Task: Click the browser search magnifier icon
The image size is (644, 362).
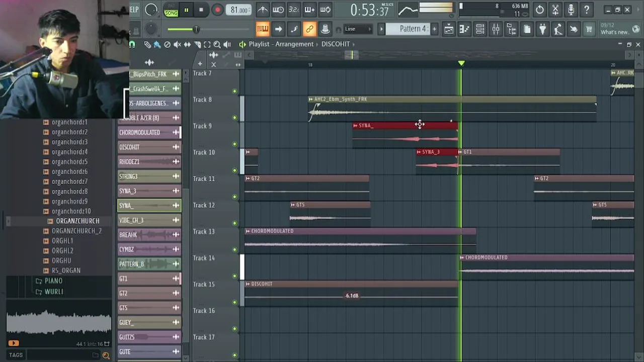Action: (106, 355)
